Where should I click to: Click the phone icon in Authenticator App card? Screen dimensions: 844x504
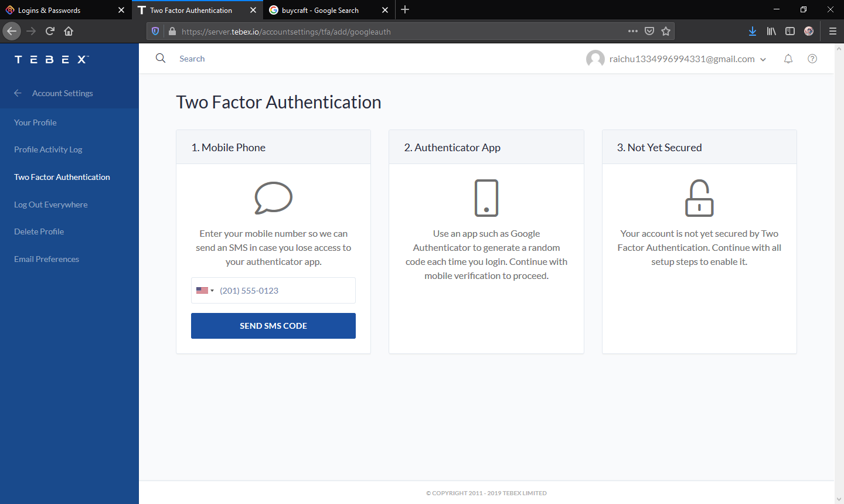[486, 198]
